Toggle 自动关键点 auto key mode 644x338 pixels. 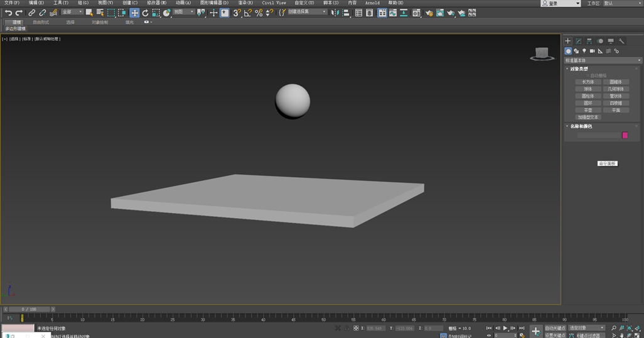click(555, 328)
